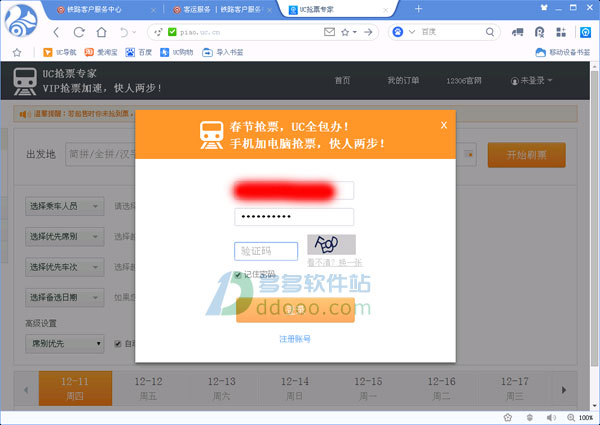
Task: Click 看不清？换一张 captcha refresh link
Action: pyautogui.click(x=335, y=263)
